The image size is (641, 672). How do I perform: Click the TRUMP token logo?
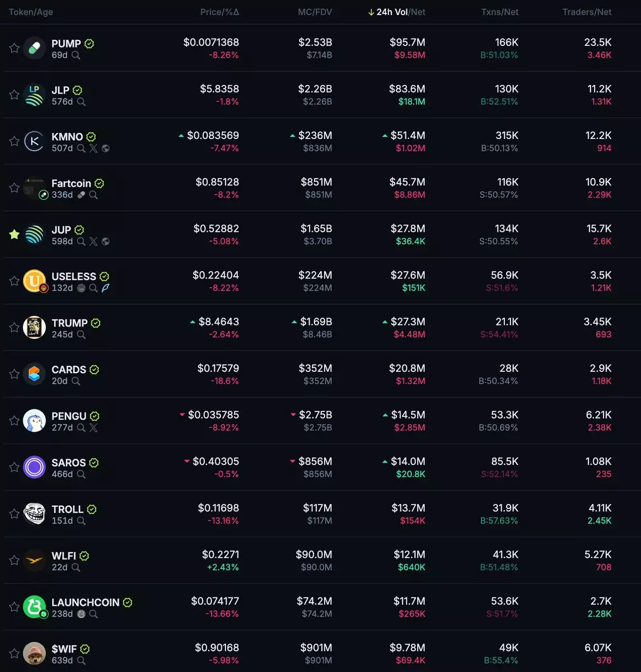point(34,328)
